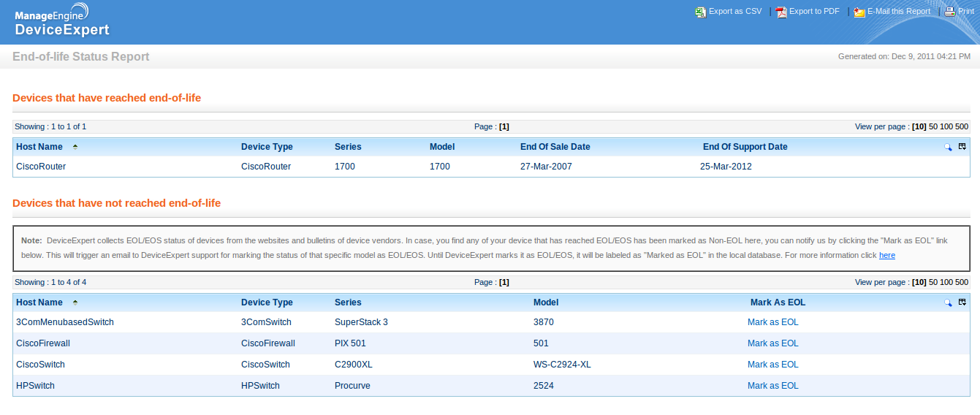The height and width of the screenshot is (415, 980).
Task: Click 'Showing : 1 to 1 of 1' text
Action: pyautogui.click(x=50, y=127)
